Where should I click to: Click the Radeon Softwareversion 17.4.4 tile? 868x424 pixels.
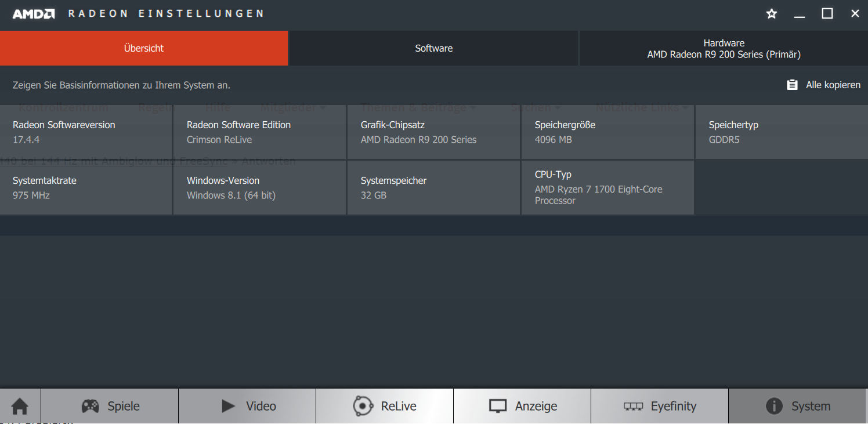(86, 132)
